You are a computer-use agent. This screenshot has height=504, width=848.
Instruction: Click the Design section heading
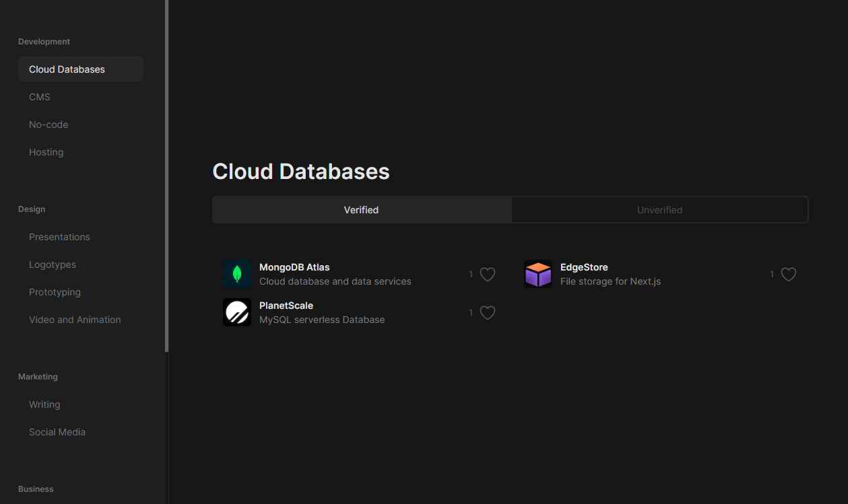(32, 209)
